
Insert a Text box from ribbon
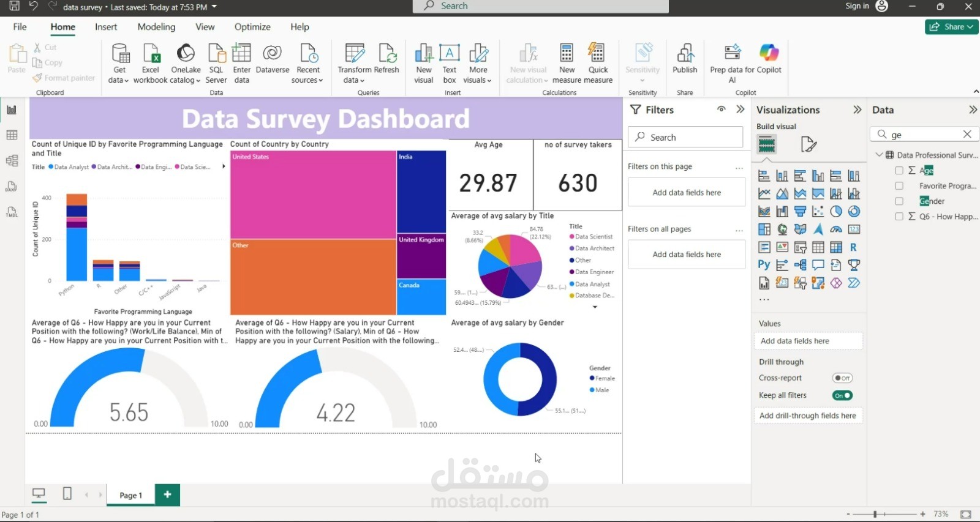point(450,64)
